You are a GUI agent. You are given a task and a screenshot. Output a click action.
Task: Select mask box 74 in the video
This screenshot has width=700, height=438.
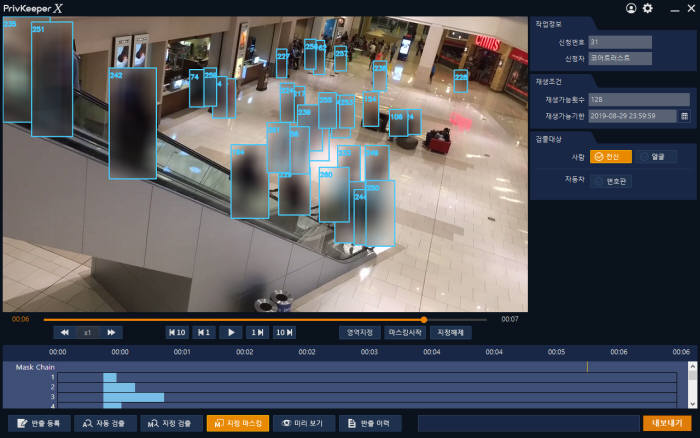tap(196, 88)
